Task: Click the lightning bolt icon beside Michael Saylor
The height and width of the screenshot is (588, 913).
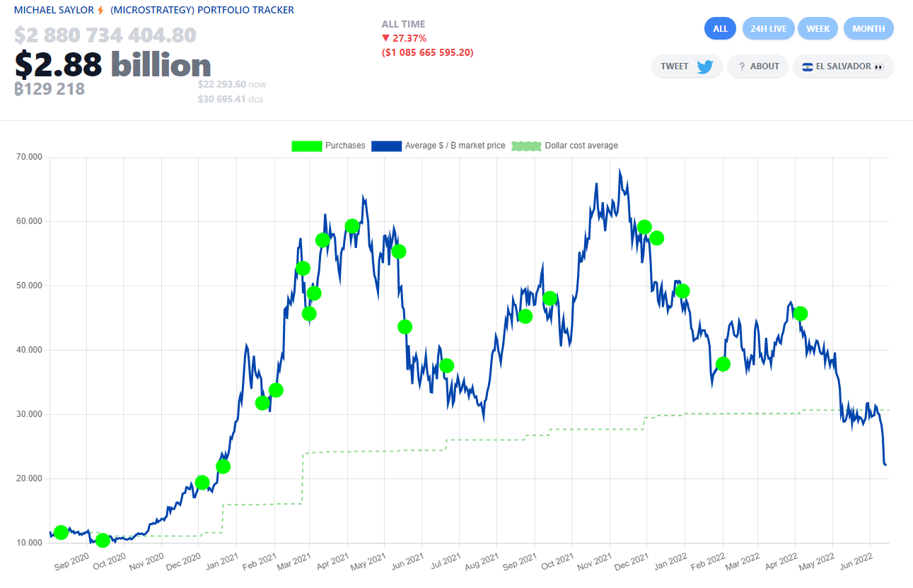Action: (100, 11)
